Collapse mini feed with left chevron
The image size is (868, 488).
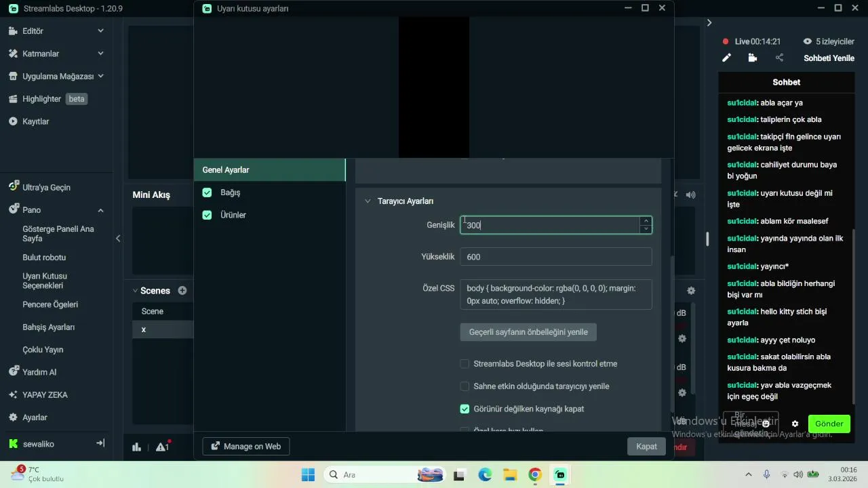[x=118, y=238]
